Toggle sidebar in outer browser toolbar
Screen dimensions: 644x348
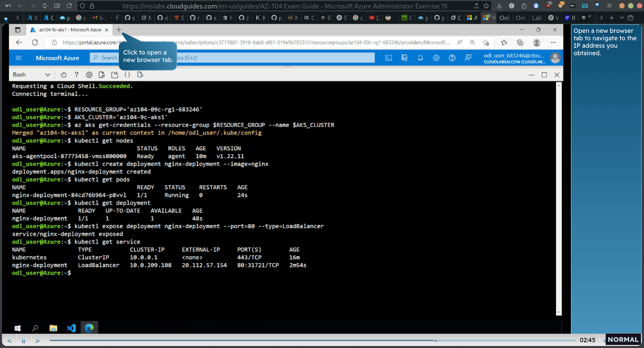pyautogui.click(x=57, y=6)
